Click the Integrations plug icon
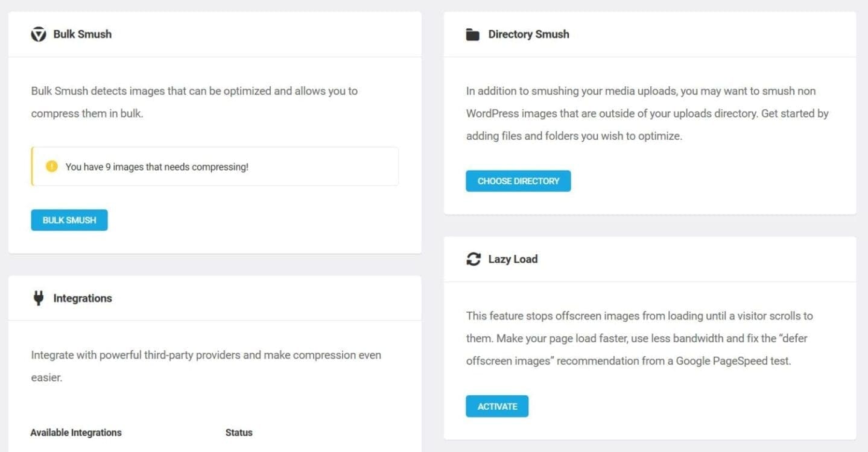Viewport: 868px width, 452px height. [x=39, y=298]
